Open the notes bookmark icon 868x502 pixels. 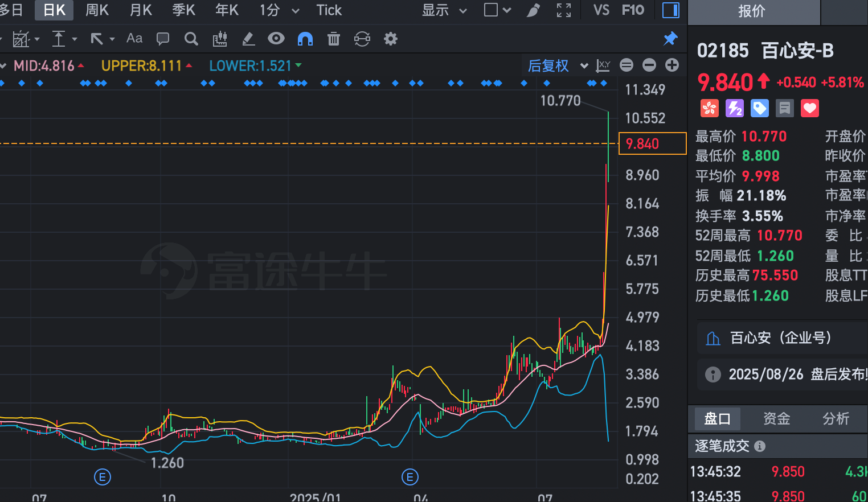click(x=785, y=108)
